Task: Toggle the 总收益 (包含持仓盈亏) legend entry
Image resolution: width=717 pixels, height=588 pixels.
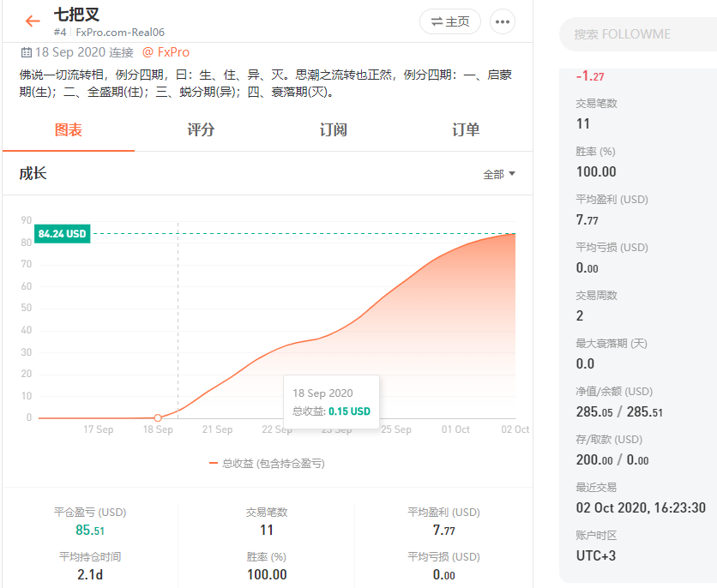Action: point(267,464)
